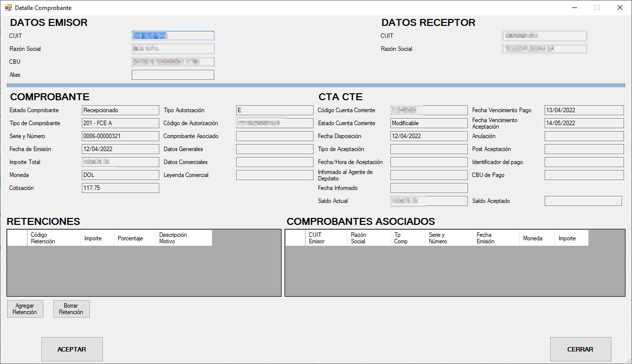Focus the empty Leyenda Comercial field
632x364 pixels.
[275, 175]
